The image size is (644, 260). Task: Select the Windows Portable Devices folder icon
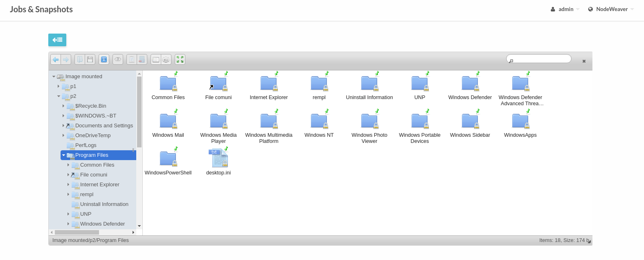(420, 121)
